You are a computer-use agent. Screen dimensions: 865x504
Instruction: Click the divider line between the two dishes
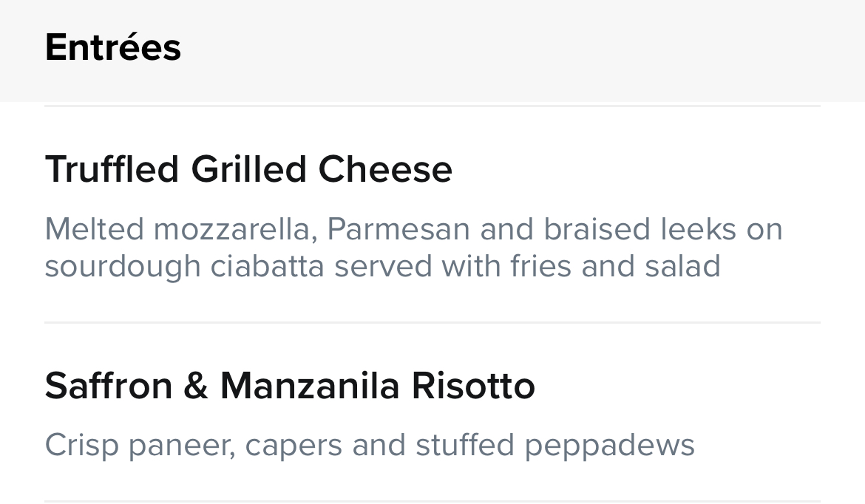[432, 323]
